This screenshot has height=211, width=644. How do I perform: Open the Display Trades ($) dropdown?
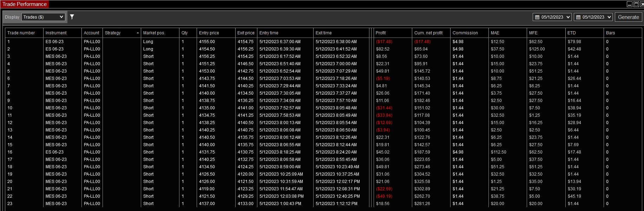pyautogui.click(x=44, y=17)
